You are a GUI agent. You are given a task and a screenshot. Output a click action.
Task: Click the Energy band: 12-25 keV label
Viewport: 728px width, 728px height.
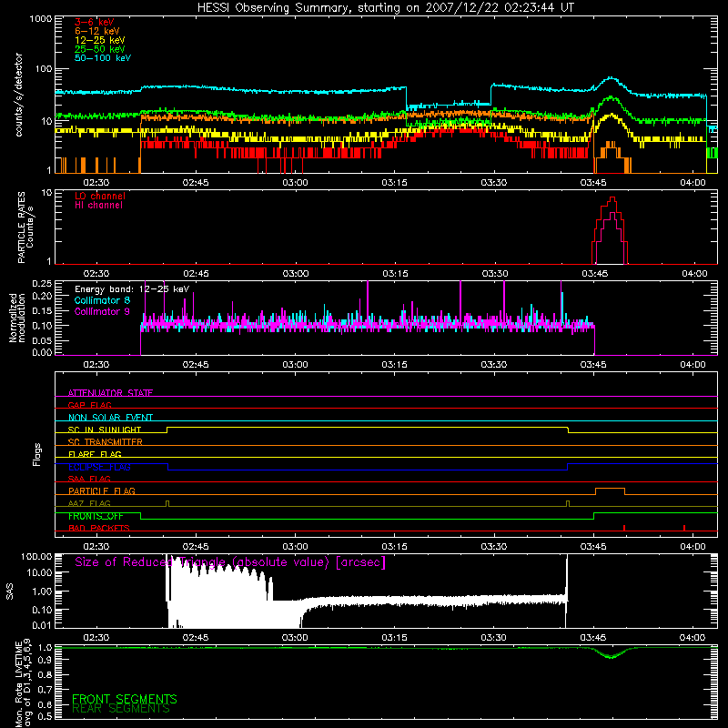coord(132,289)
